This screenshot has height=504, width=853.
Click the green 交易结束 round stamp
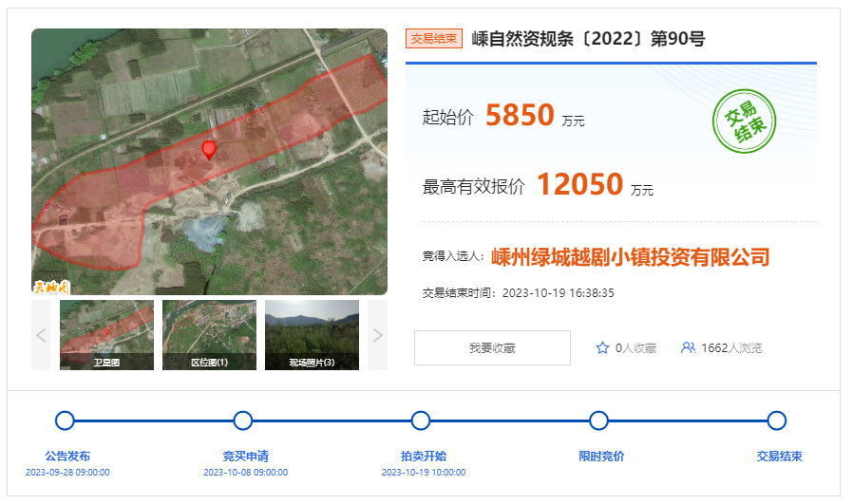(744, 122)
